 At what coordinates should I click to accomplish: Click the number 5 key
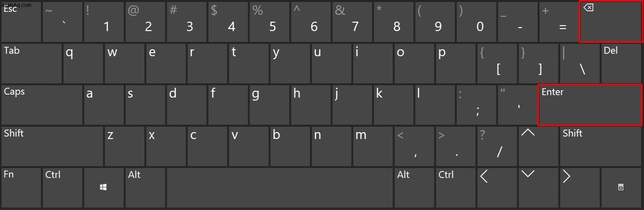coord(269,22)
